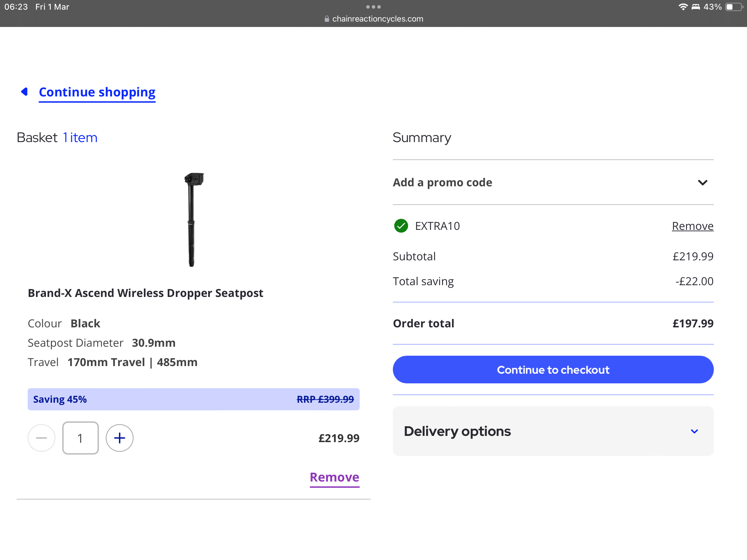
Task: Remove the EXTRA10 promo code
Action: coord(693,226)
